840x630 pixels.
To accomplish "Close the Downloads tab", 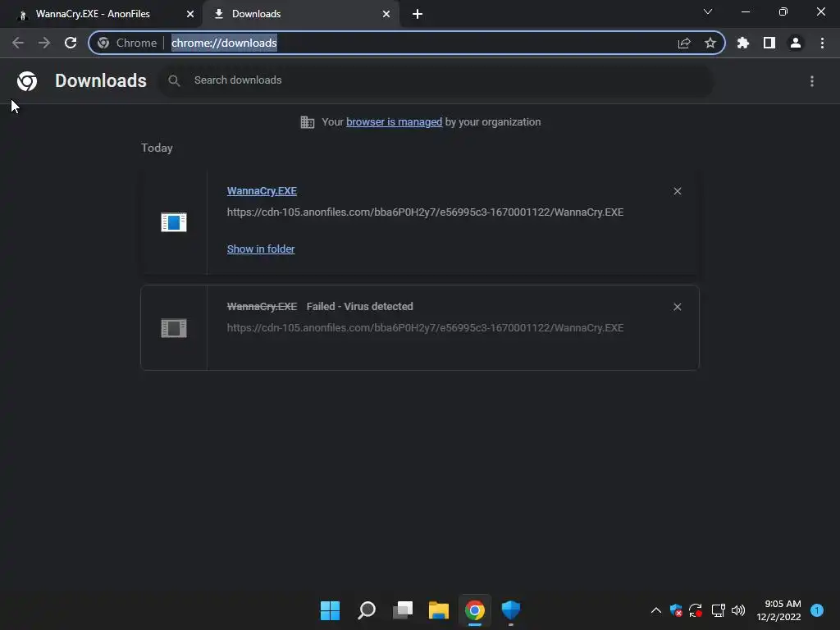I will [386, 14].
